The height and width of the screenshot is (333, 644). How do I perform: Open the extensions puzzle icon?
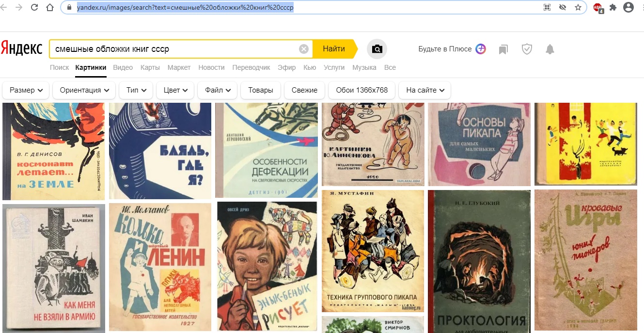[x=613, y=8]
